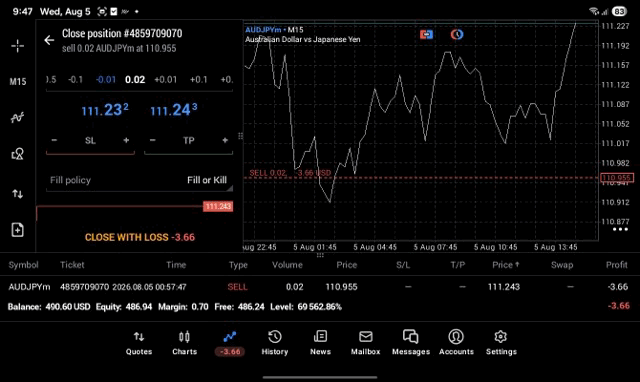Tap the blue-red swap icon on chart
Viewport: 640px width, 382px height.
[x=426, y=34]
